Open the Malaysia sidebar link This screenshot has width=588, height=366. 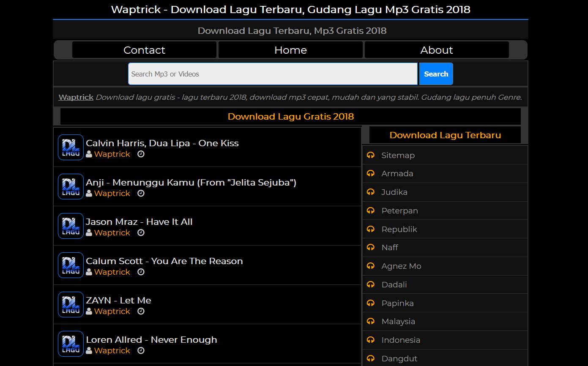398,321
